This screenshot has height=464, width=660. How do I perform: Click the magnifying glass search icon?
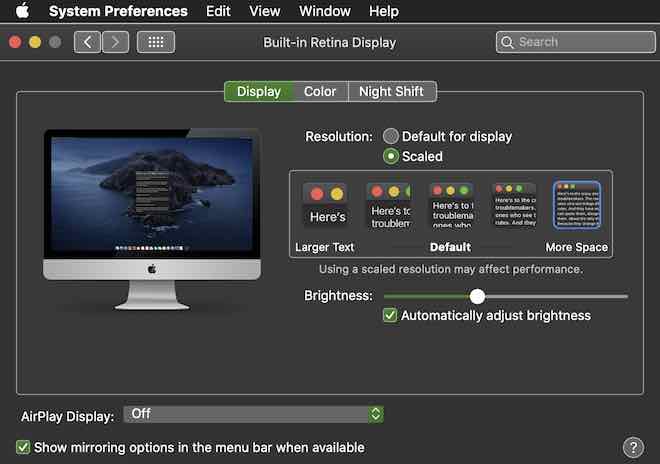(x=507, y=43)
